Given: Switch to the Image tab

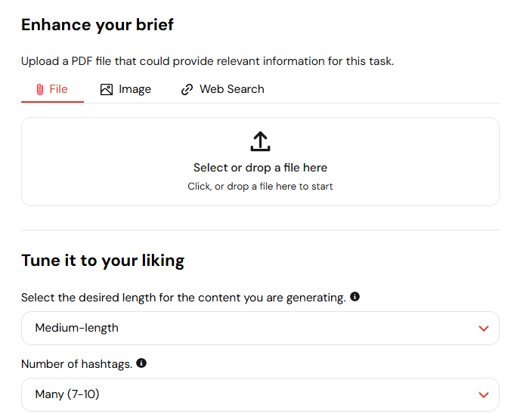Looking at the screenshot, I should click(135, 89).
